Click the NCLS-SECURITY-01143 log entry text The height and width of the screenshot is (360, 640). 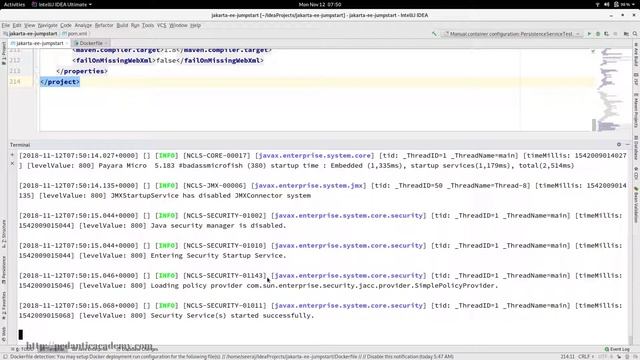(224, 276)
